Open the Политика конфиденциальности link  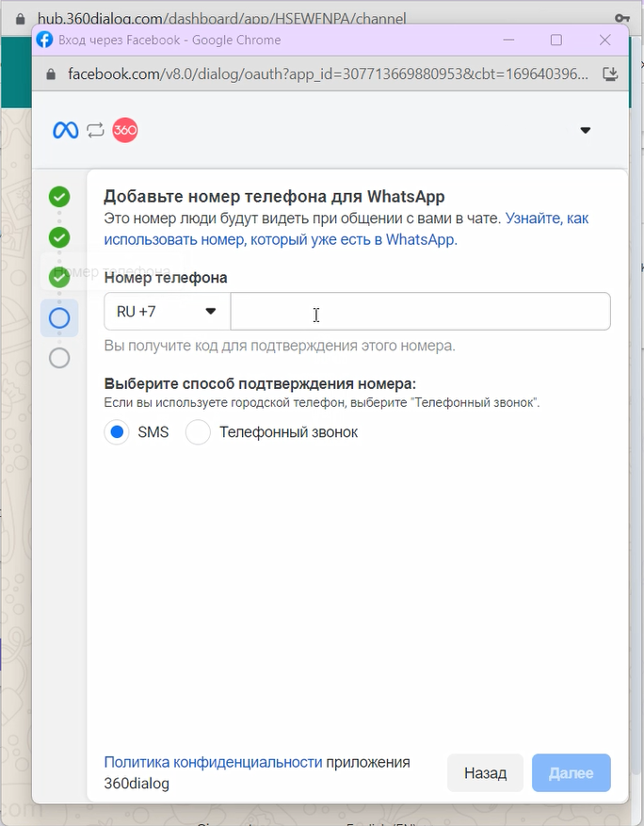coord(213,762)
